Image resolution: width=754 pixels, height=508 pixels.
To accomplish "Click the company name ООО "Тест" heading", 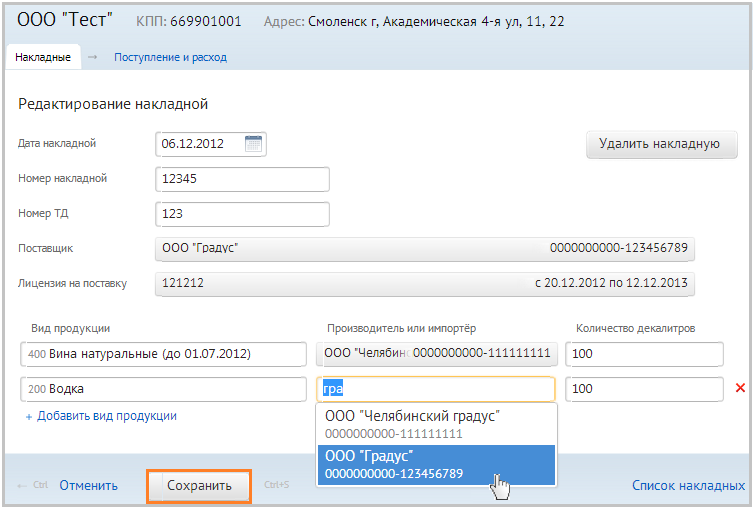I will 64,20.
